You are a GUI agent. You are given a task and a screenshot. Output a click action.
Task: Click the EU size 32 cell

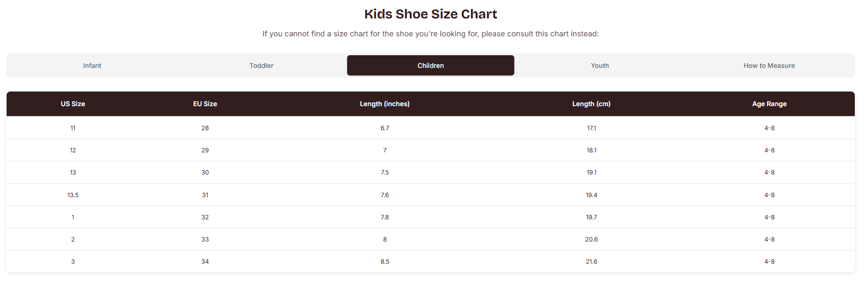pos(205,217)
